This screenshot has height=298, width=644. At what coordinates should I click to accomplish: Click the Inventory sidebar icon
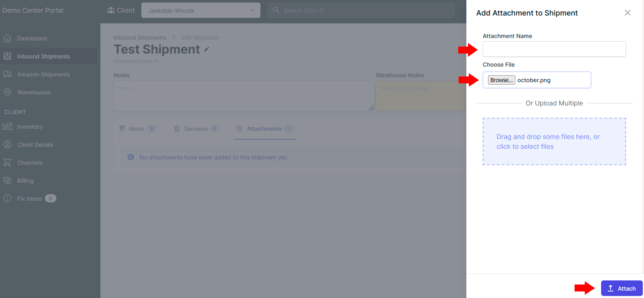(x=7, y=126)
